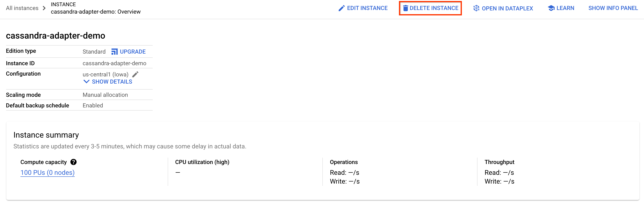Viewport: 644px width, 202px height.
Task: Click the trash can icon for Delete Instance
Action: point(405,8)
